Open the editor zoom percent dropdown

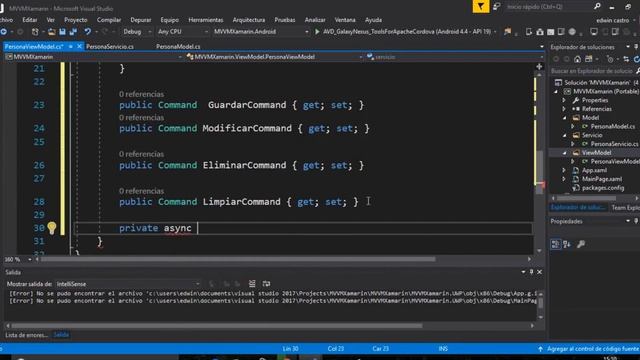[29, 259]
